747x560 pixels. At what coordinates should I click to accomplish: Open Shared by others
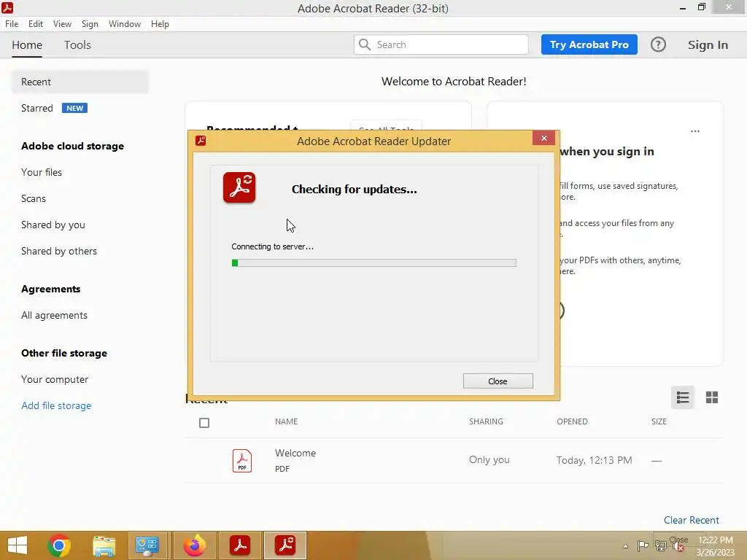pos(59,251)
